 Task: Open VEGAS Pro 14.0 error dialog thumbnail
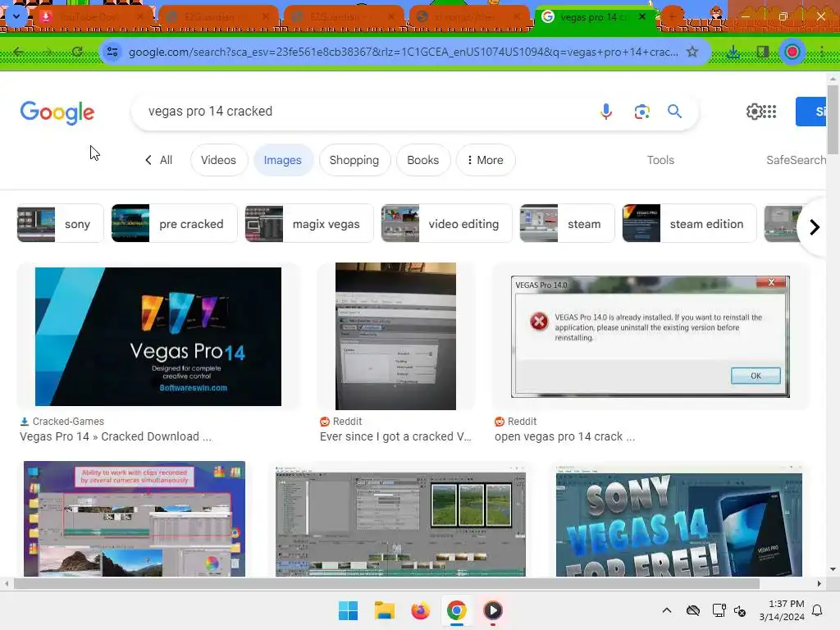pyautogui.click(x=651, y=336)
